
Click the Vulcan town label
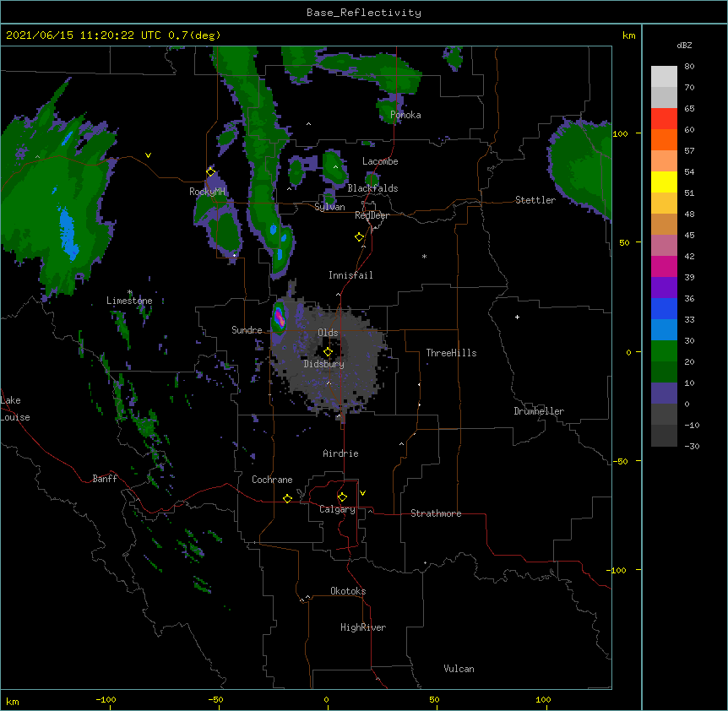(x=459, y=669)
